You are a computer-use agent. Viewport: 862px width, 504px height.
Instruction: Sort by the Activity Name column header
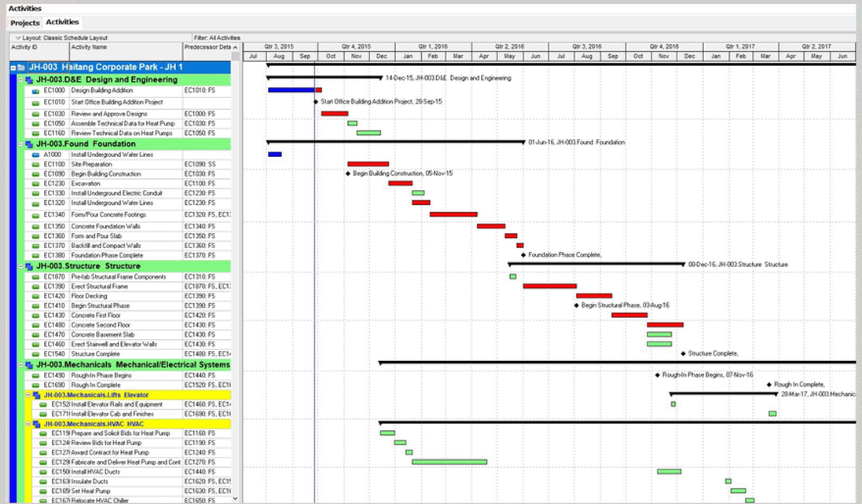[x=126, y=51]
